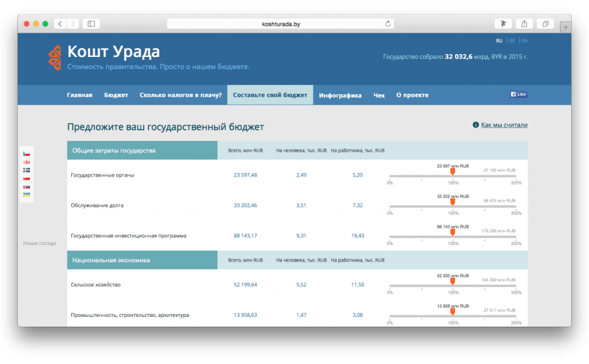The image size is (589, 364).
Task: Click the slider handle for Обслуживание долга
Action: pos(453,202)
